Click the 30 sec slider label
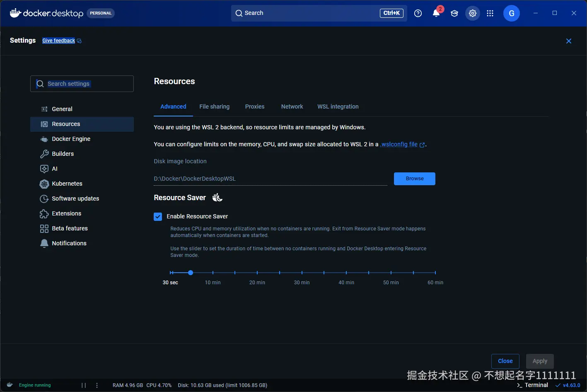The height and width of the screenshot is (392, 587). pos(170,283)
